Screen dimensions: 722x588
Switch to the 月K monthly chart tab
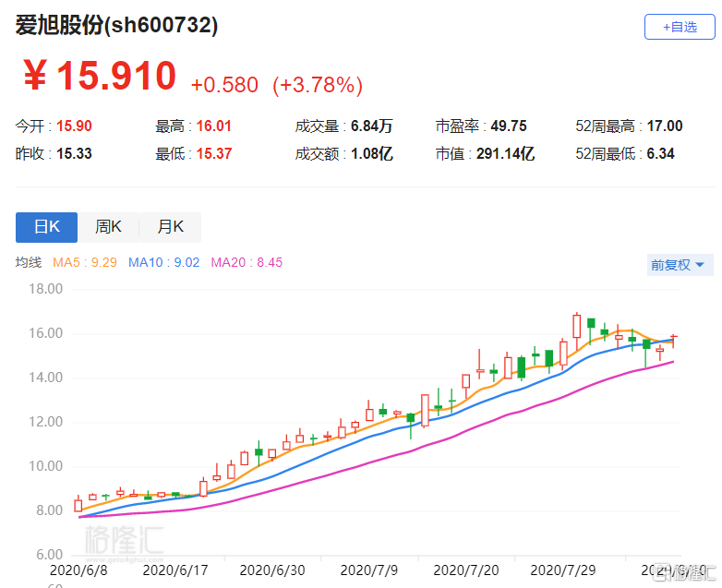tap(171, 227)
